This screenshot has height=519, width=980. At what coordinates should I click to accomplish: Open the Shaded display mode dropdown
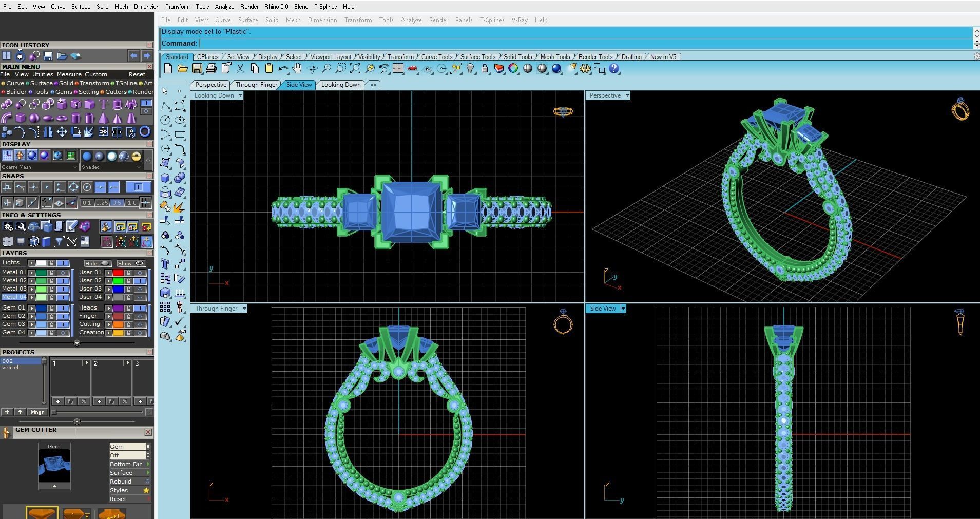coord(111,167)
